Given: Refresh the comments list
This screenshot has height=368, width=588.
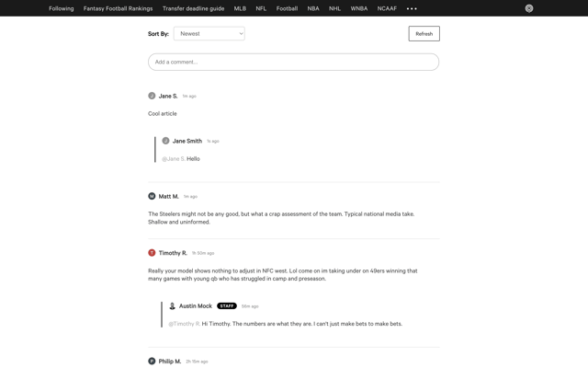Looking at the screenshot, I should 424,34.
